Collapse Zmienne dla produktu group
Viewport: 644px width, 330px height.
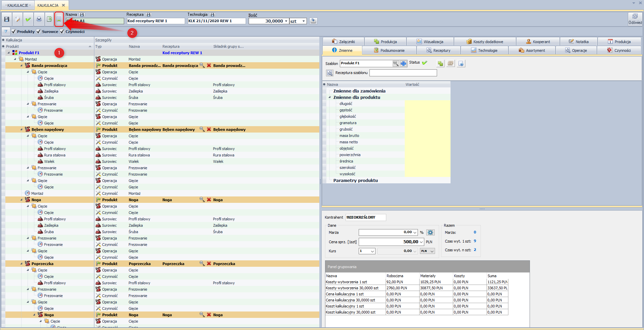click(330, 98)
